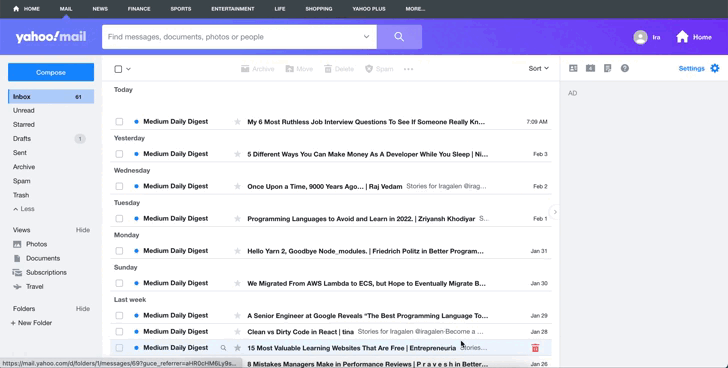Open the Calendar icon in right panel
728x368 pixels.
coord(591,68)
